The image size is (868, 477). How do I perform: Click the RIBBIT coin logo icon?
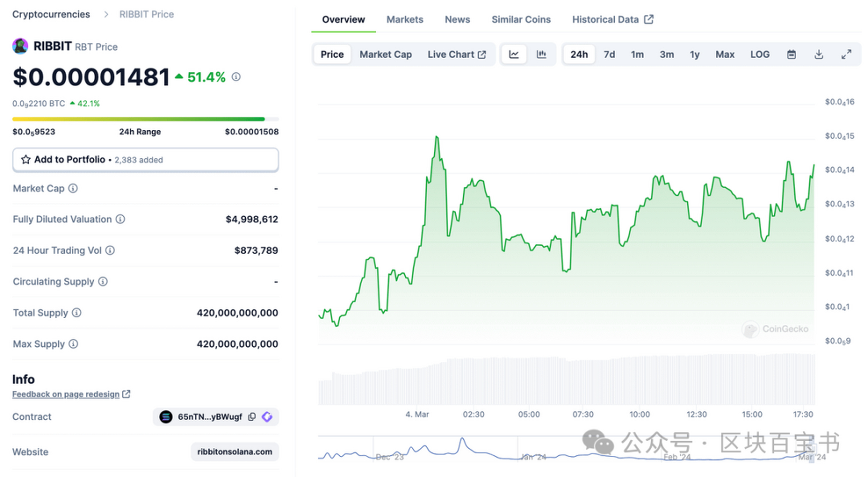tap(20, 46)
